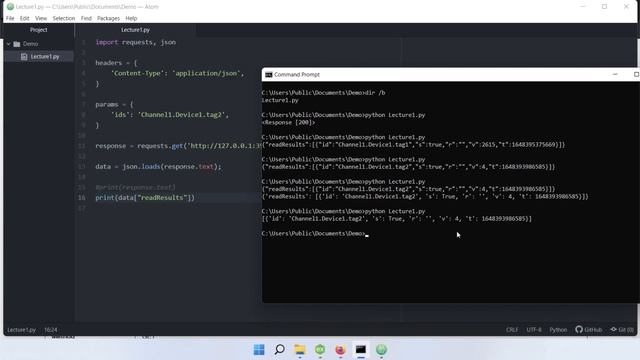Image resolution: width=640 pixels, height=360 pixels.
Task: Click the 'import requests, json' line
Action: (136, 42)
